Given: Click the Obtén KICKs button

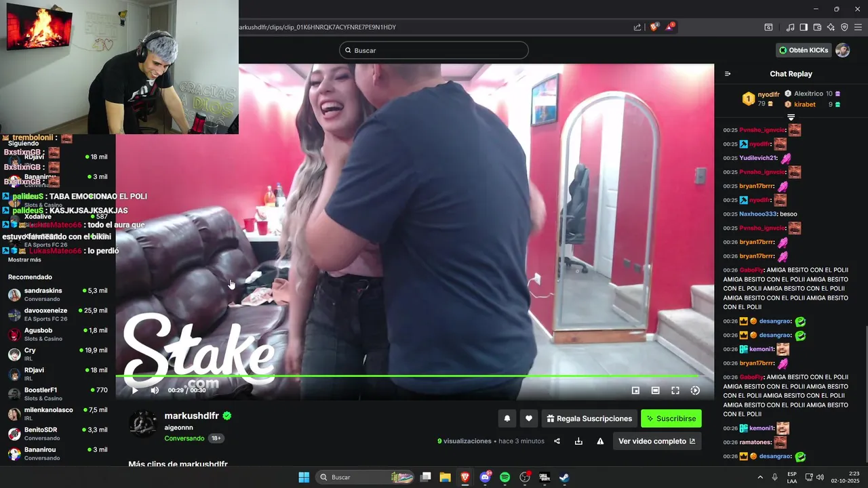Looking at the screenshot, I should click(x=804, y=50).
